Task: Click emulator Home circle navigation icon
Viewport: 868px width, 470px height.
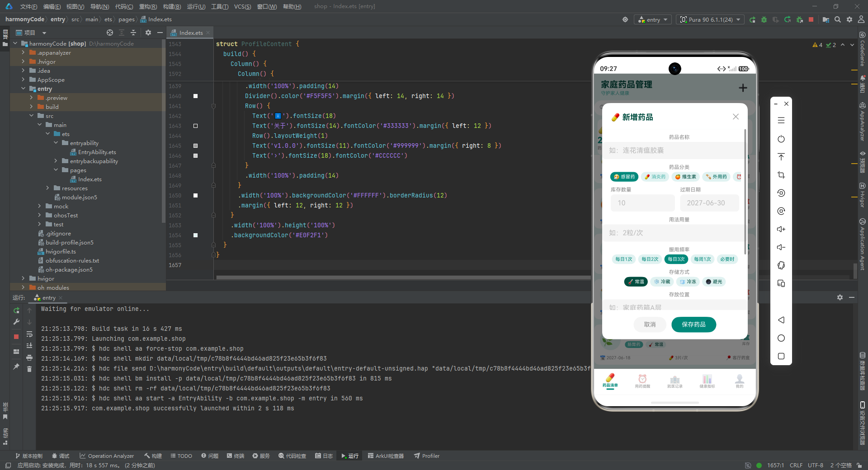Action: (x=781, y=338)
